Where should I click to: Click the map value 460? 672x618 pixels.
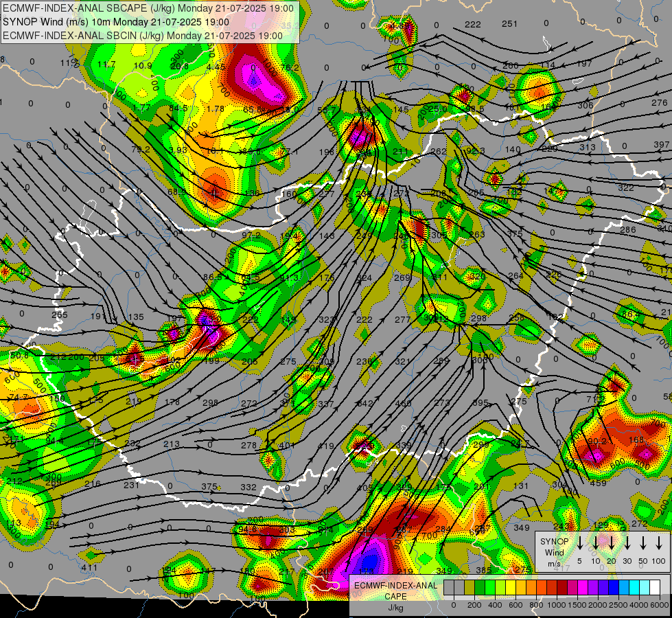coord(404,403)
